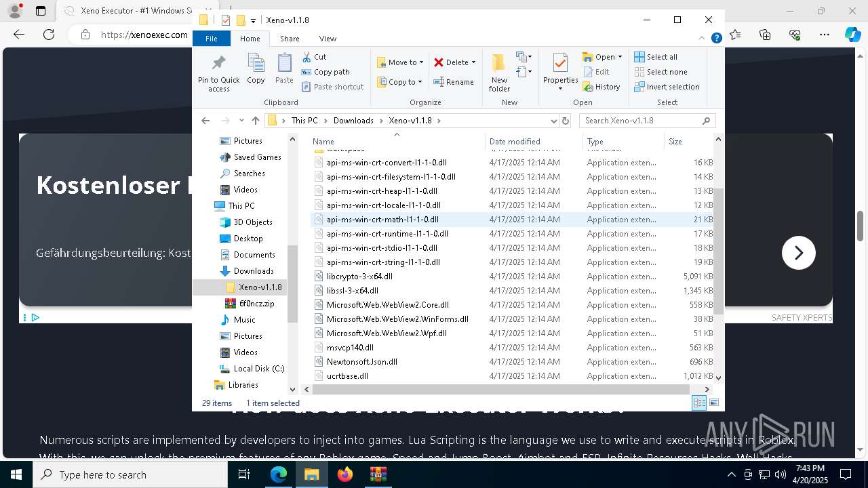Viewport: 868px width, 488px height.
Task: Click Select none
Action: click(x=660, y=72)
